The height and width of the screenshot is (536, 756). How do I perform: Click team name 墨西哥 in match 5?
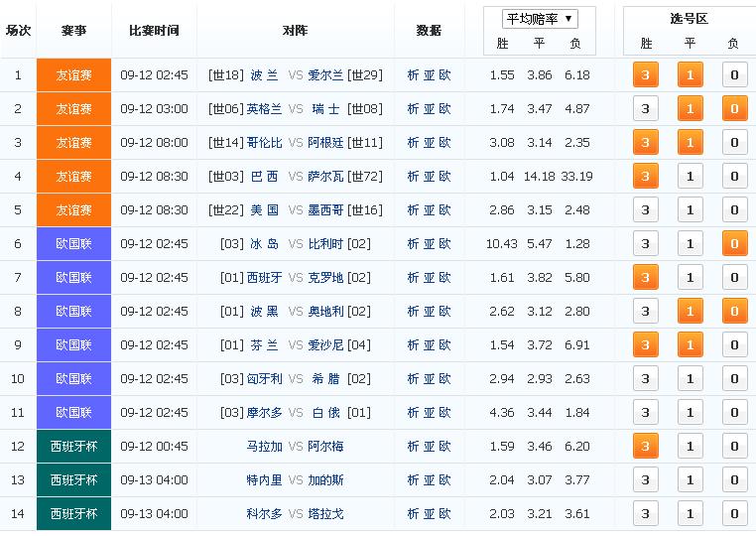(x=325, y=209)
